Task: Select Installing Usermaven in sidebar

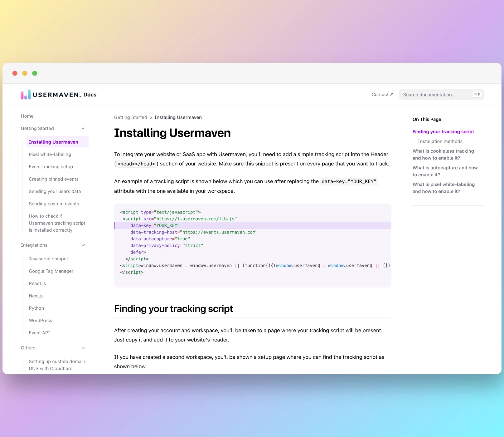Action: click(57, 142)
